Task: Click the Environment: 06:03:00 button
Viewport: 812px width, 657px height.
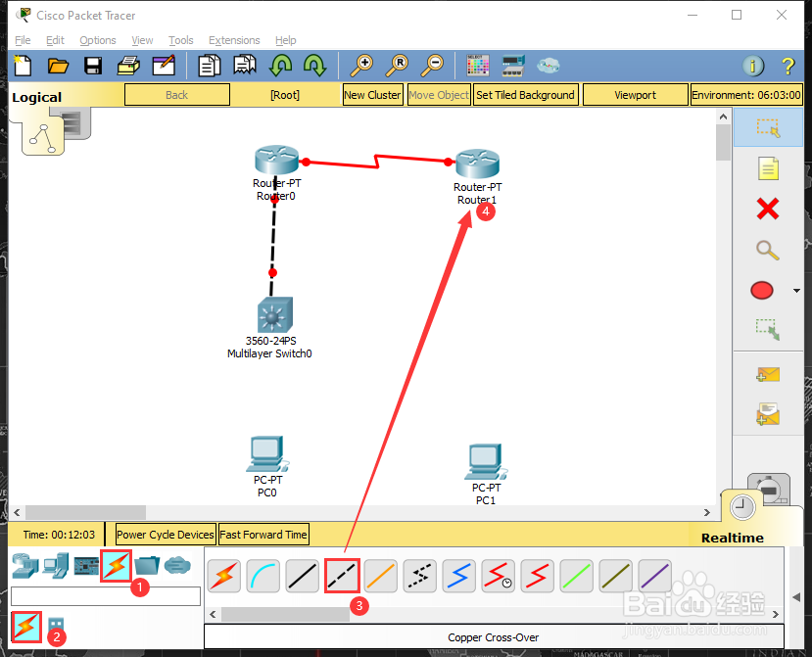Action: click(x=746, y=95)
